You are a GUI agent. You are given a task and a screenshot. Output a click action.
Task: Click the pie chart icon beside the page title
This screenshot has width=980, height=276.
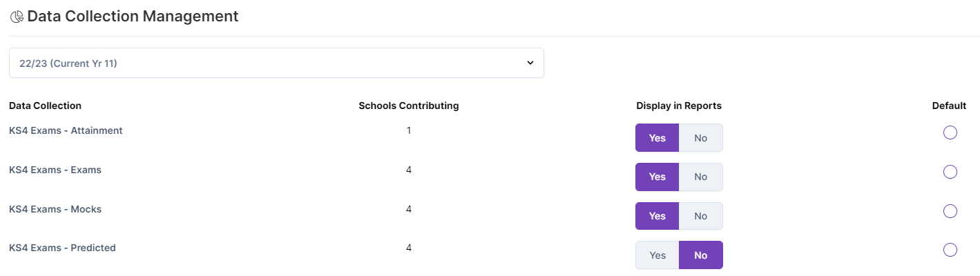(17, 17)
